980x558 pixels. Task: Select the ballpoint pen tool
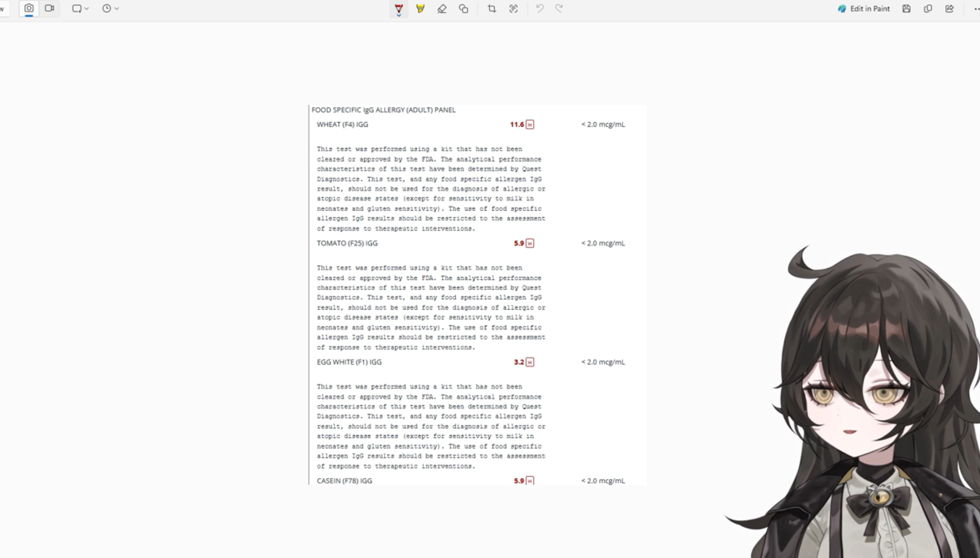(x=398, y=8)
